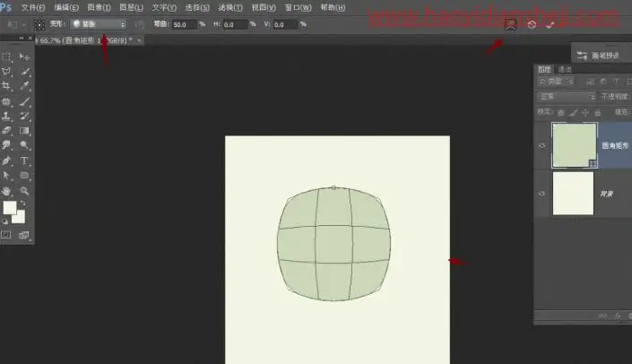Select the Brush tool
The width and height of the screenshot is (632, 364).
click(24, 101)
